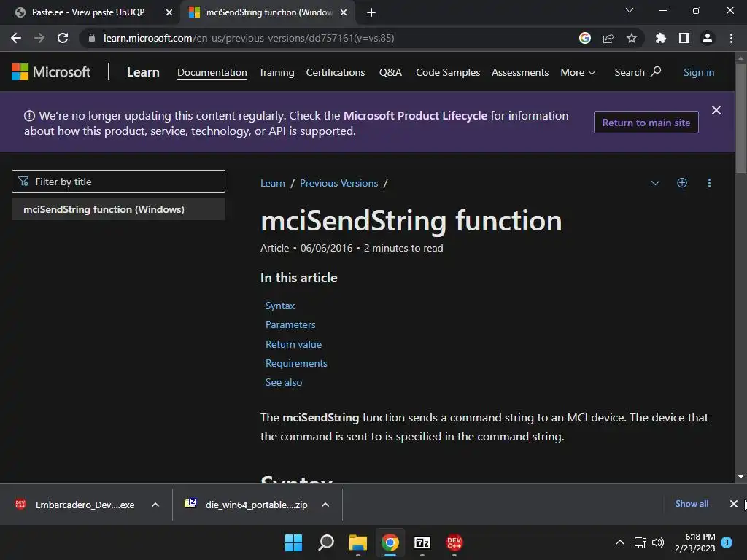The width and height of the screenshot is (747, 560).
Task: Toggle the Chrome side panel icon
Action: point(684,38)
